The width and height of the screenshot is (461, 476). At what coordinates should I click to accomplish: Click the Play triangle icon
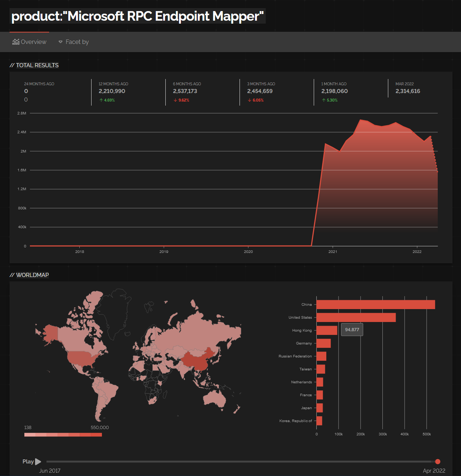coord(38,461)
